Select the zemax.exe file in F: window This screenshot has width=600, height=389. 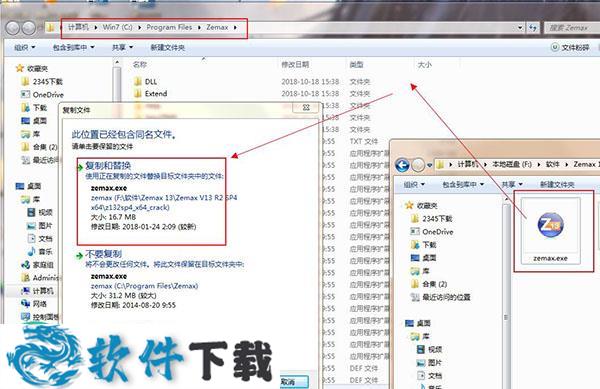pyautogui.click(x=551, y=231)
